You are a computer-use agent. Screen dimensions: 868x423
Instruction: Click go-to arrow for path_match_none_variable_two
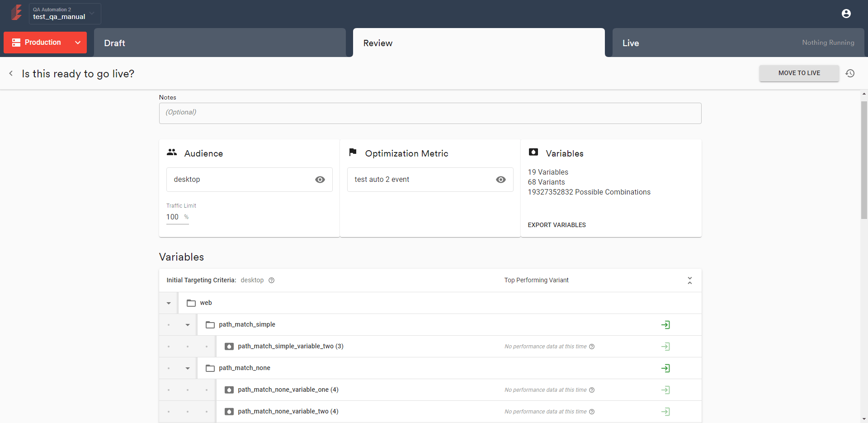coord(665,412)
